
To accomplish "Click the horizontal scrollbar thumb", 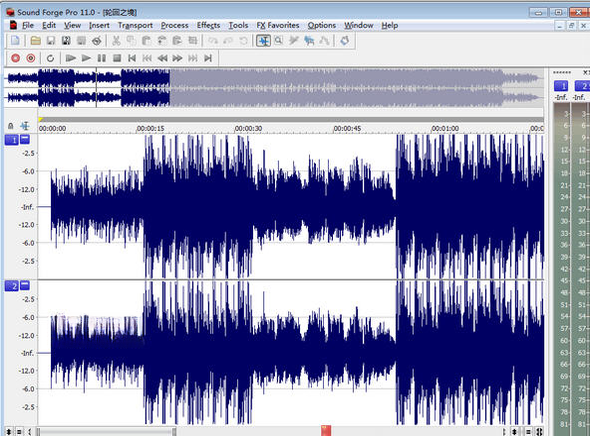I will [106, 431].
